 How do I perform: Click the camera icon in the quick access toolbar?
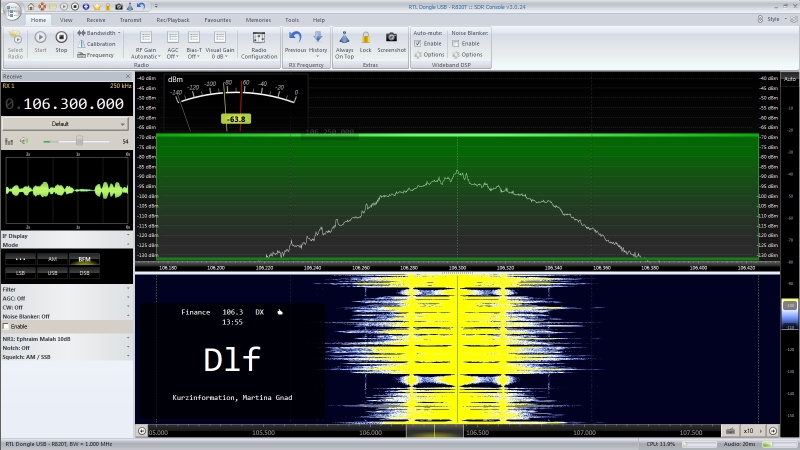pyautogui.click(x=119, y=7)
